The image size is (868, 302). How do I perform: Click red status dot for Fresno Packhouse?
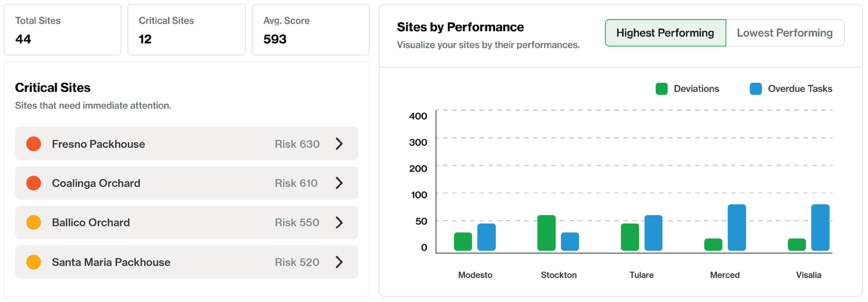pyautogui.click(x=33, y=144)
